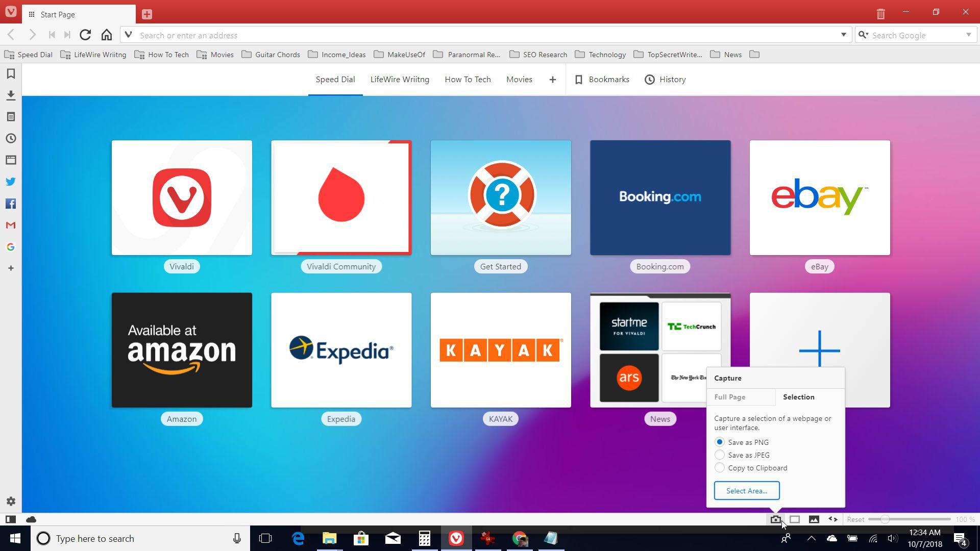Open the History side panel
The width and height of the screenshot is (980, 551).
11,138
